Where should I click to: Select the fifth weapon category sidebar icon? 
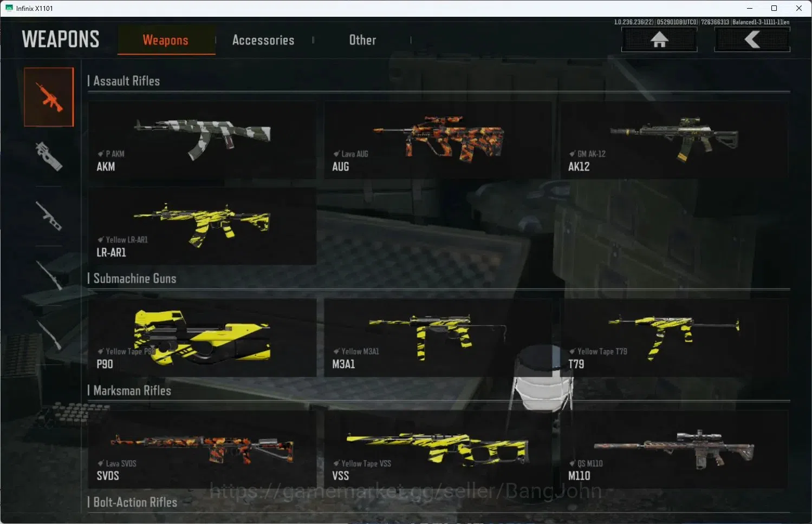pyautogui.click(x=49, y=335)
